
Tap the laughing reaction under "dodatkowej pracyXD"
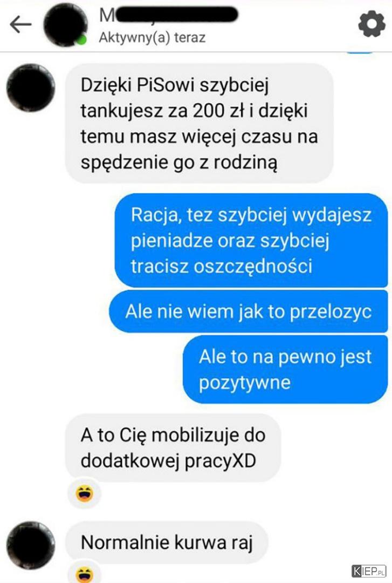[84, 493]
